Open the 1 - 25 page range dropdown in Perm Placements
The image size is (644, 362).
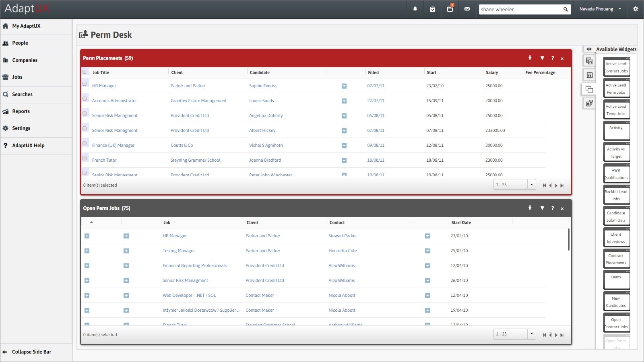tap(514, 185)
